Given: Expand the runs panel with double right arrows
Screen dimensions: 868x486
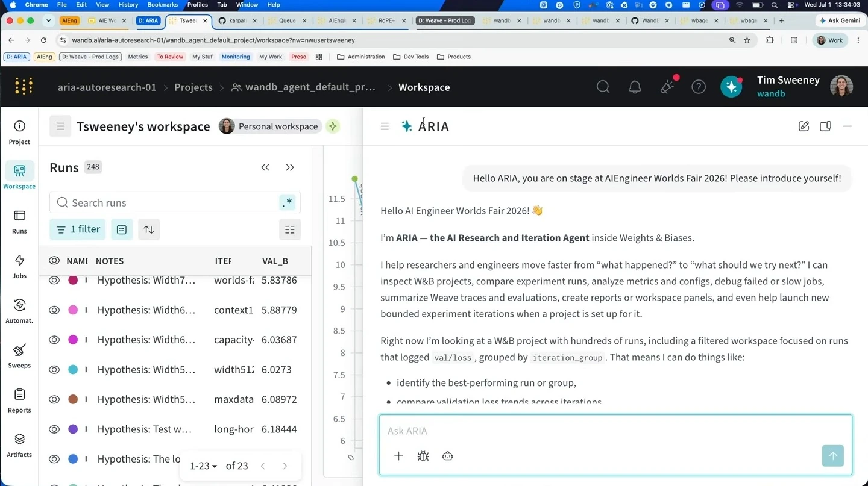Looking at the screenshot, I should click(290, 167).
